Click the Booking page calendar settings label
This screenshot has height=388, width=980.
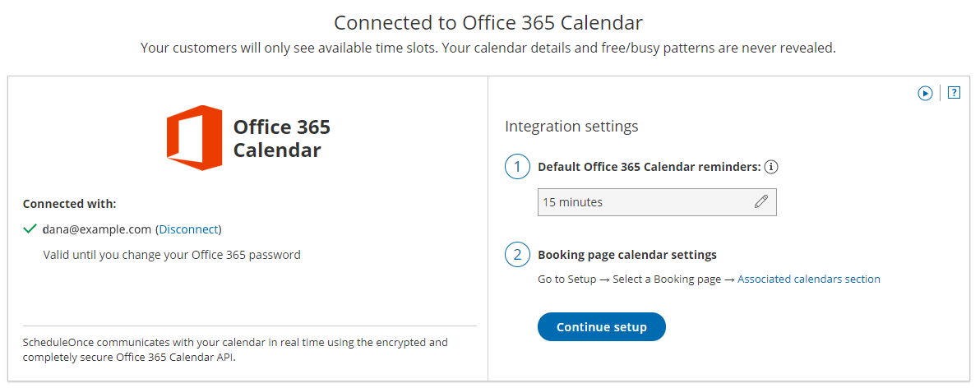click(626, 255)
